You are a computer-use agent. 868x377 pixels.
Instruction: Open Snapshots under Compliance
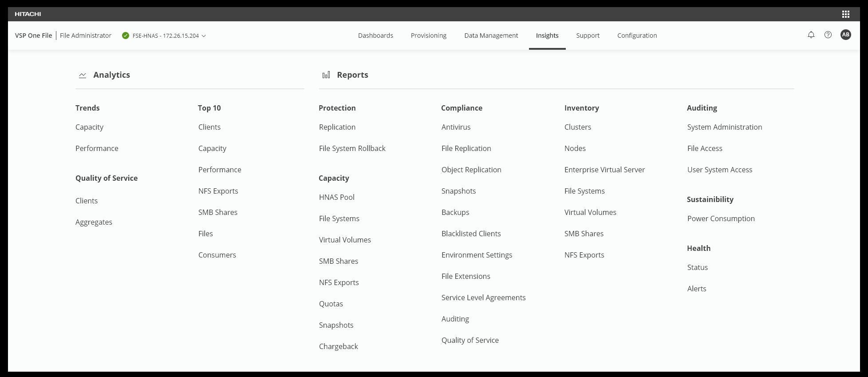pos(459,191)
